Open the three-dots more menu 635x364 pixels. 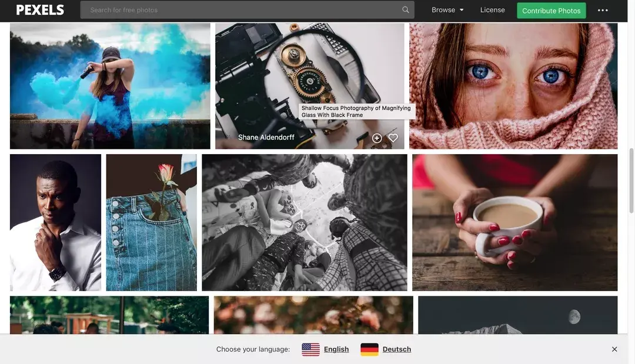[x=603, y=10]
